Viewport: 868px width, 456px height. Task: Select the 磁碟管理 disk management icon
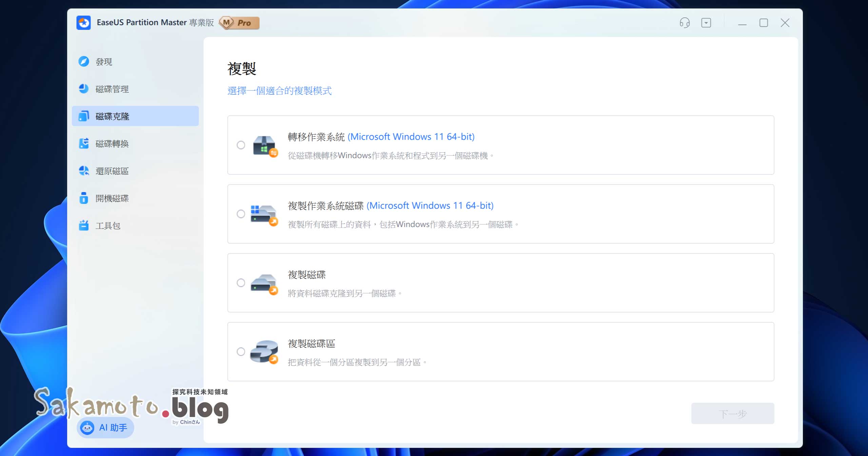pos(84,89)
